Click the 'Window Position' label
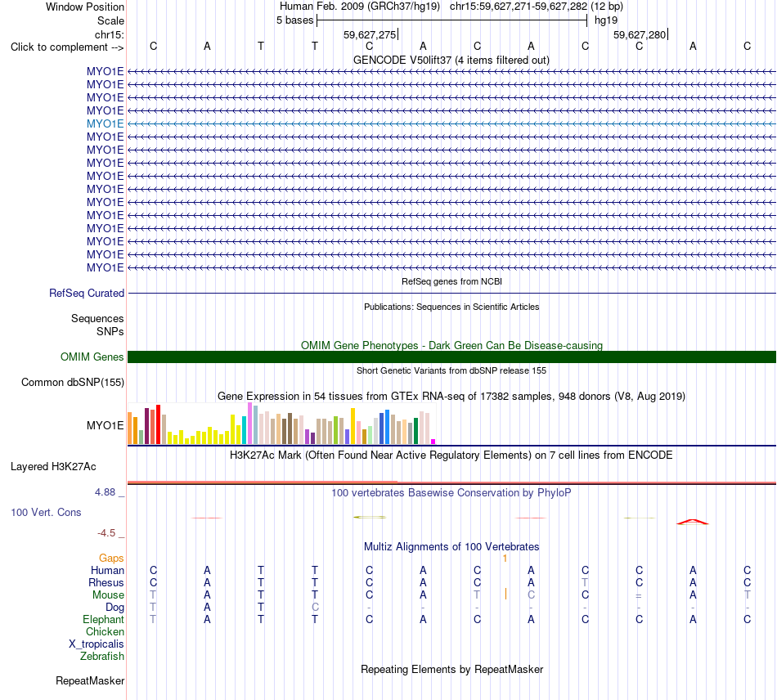 (x=85, y=7)
